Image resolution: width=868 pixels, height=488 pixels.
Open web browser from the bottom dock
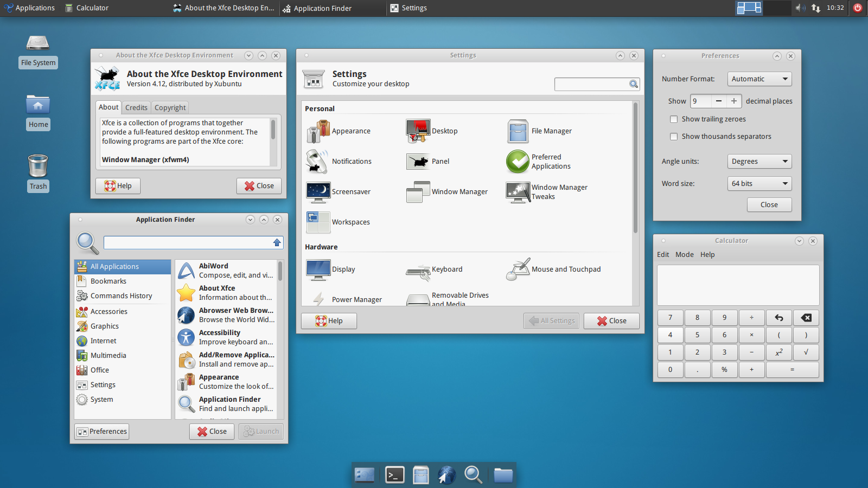click(446, 475)
